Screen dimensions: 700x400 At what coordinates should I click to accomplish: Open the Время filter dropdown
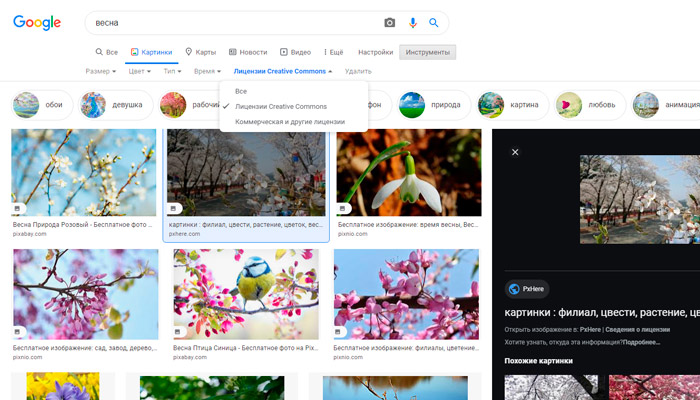pos(207,71)
